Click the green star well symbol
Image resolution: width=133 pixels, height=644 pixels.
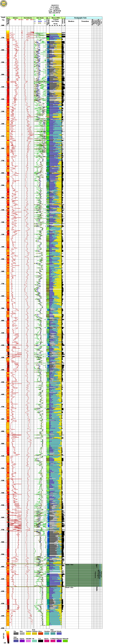54,15
